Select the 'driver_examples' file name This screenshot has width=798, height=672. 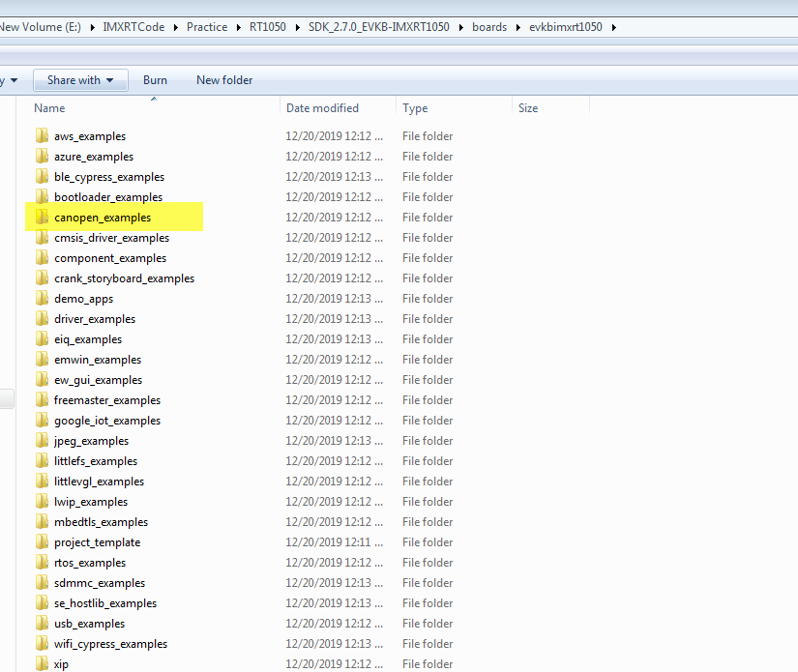[95, 319]
